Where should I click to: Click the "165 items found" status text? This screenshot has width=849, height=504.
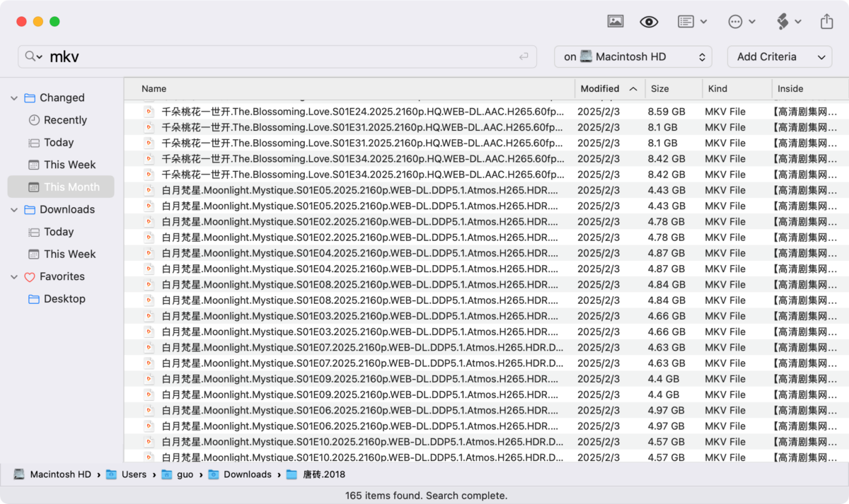(x=427, y=496)
